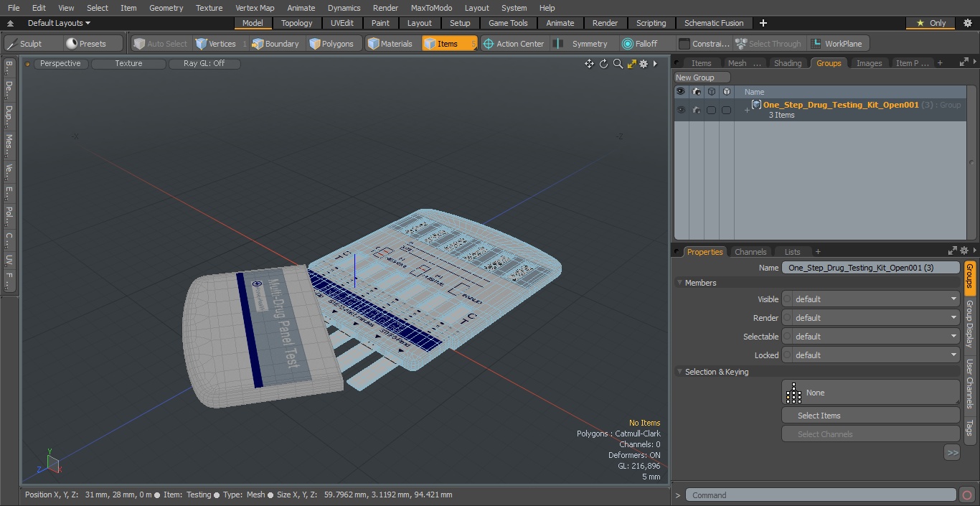Open the Locked default dropdown
The image size is (980, 506).
(876, 355)
